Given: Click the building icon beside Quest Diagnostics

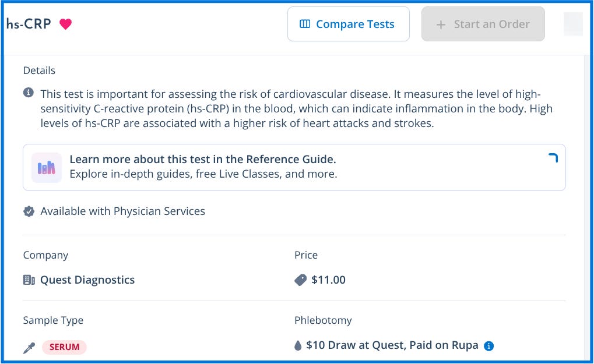Looking at the screenshot, I should click(29, 280).
